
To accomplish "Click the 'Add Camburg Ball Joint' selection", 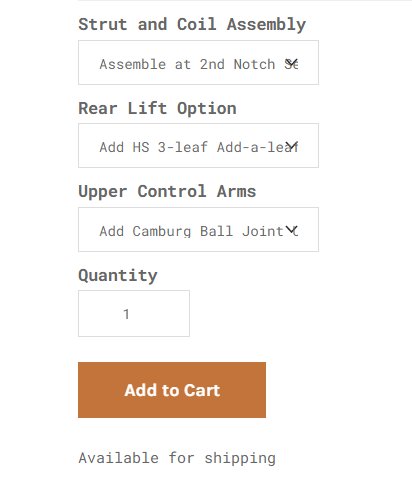I will click(192, 231).
